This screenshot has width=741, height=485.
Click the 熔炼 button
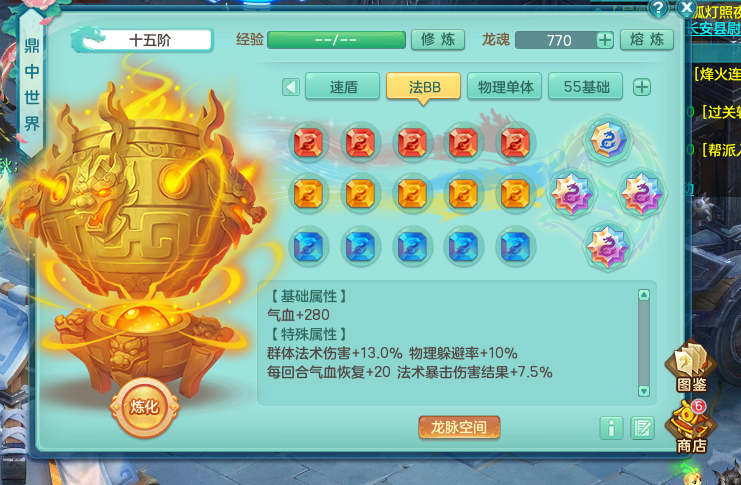pyautogui.click(x=646, y=40)
